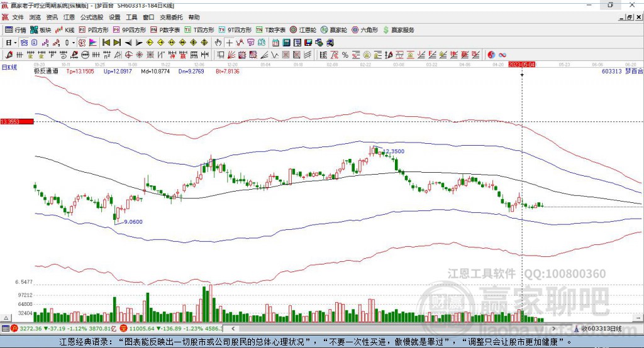Select the percent % tool icon

345,55
